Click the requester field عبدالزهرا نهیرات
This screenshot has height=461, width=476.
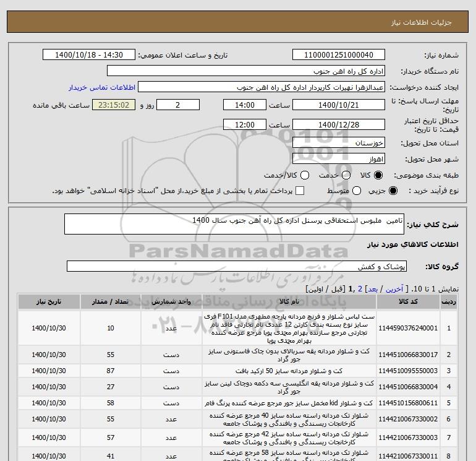point(261,87)
